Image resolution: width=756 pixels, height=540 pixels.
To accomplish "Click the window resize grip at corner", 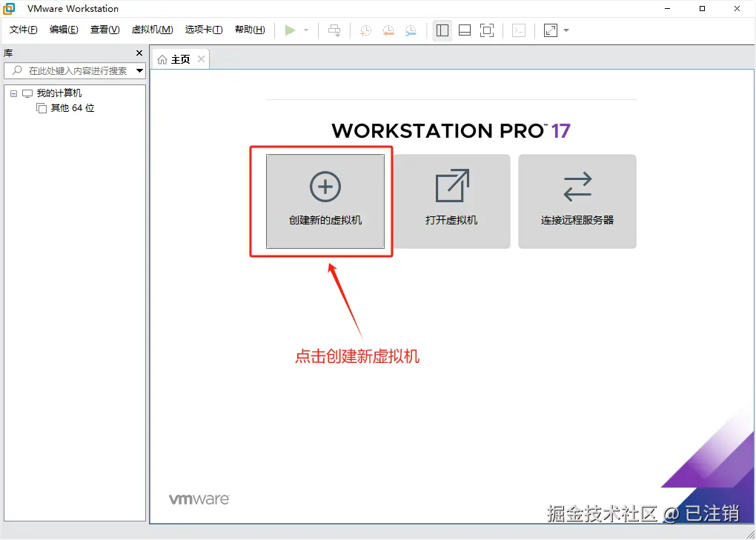I will click(x=751, y=534).
